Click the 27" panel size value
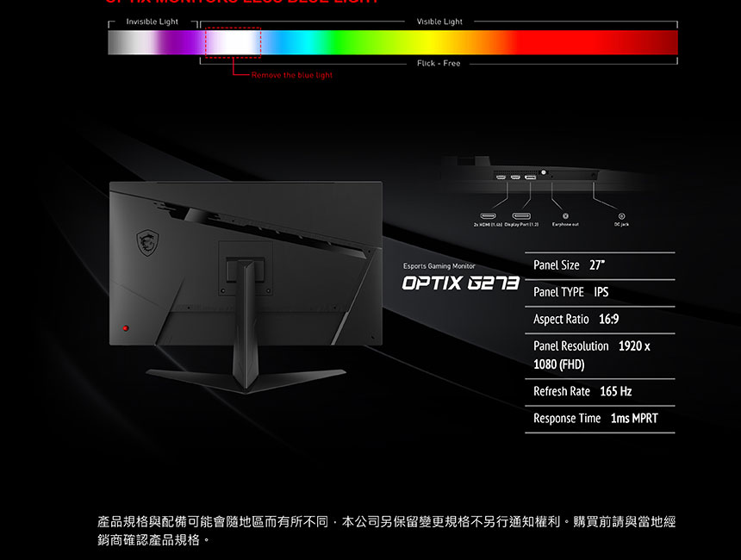741x560 pixels. tap(597, 265)
